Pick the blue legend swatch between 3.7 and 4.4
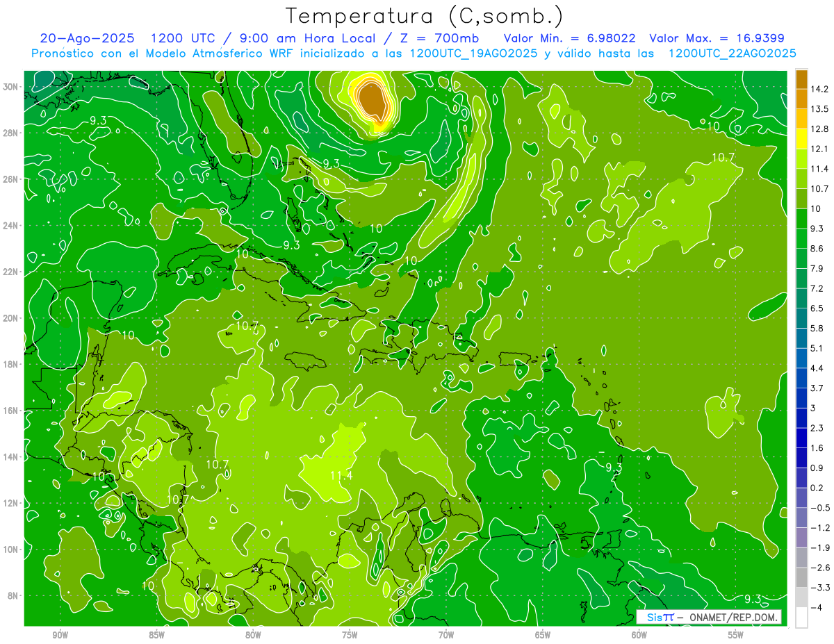Image resolution: width=834 pixels, height=644 pixels. coord(801,378)
